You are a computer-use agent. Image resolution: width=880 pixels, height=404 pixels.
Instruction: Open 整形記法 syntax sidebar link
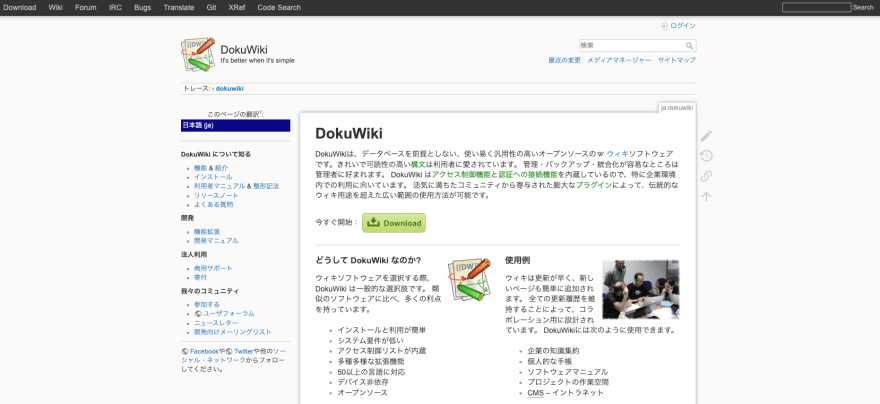[266, 186]
